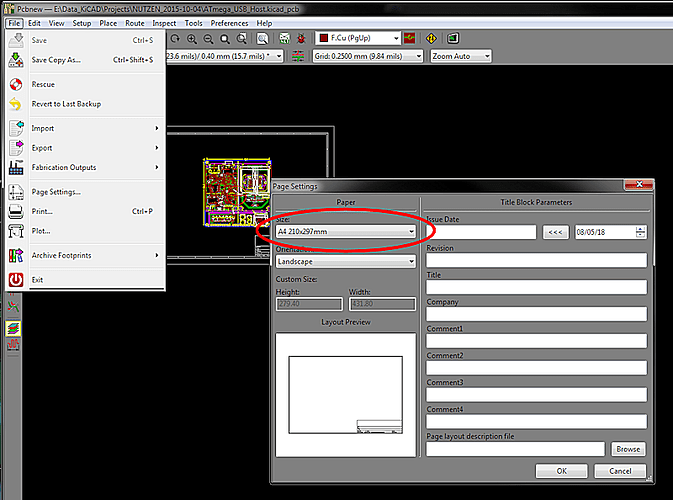Click the Revision input field

(537, 260)
